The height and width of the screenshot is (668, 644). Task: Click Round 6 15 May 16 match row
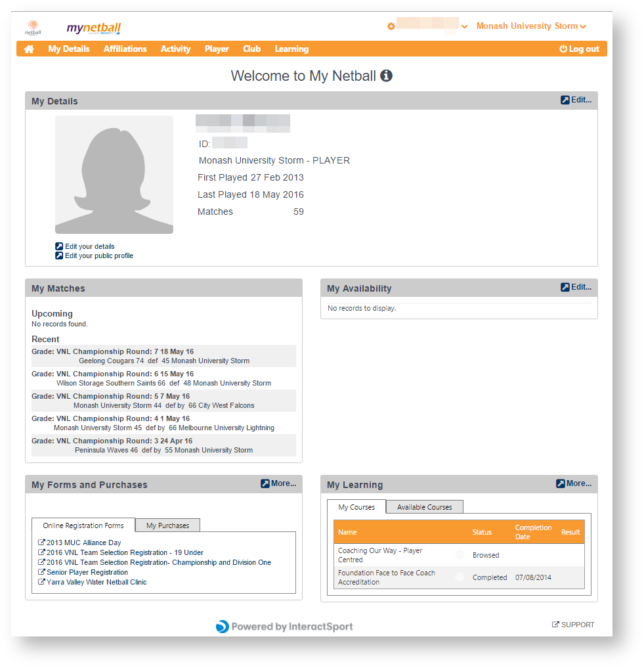[x=163, y=378]
